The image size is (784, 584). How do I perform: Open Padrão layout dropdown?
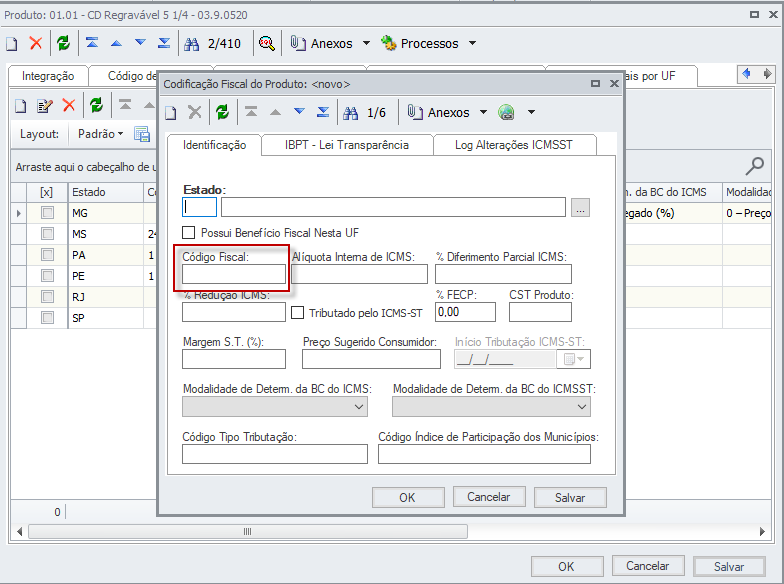100,134
